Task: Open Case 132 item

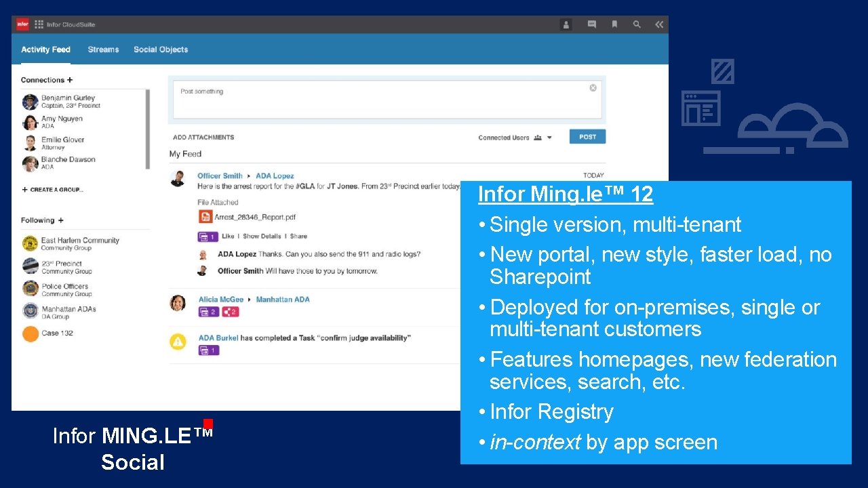Action: [x=57, y=333]
